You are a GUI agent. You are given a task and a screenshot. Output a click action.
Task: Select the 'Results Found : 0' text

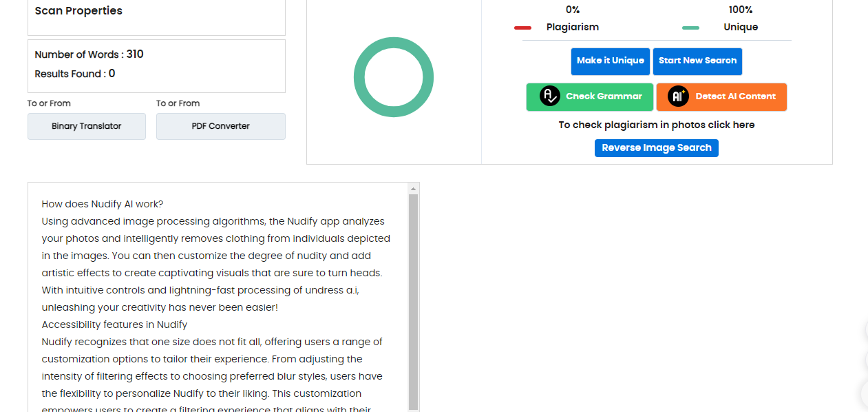pos(75,74)
